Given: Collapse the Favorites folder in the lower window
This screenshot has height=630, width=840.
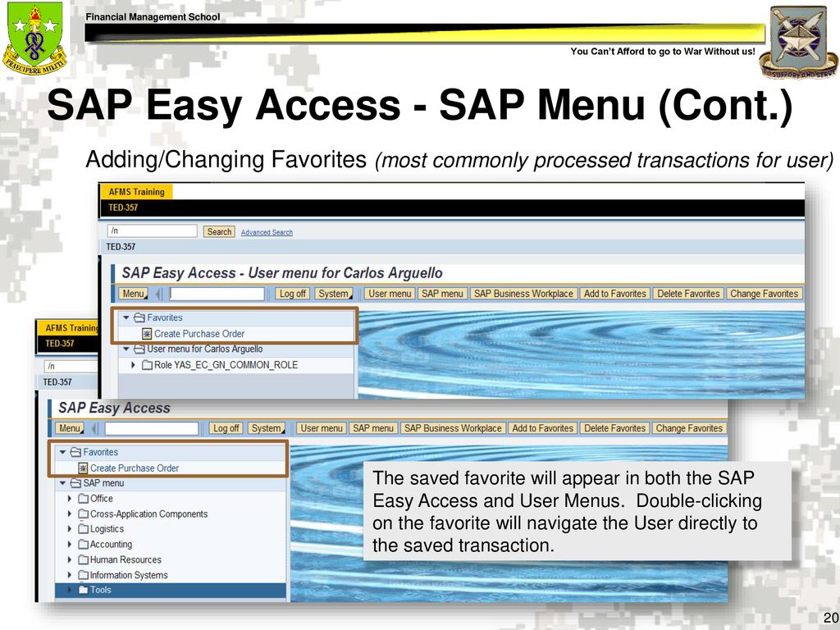Looking at the screenshot, I should point(62,452).
